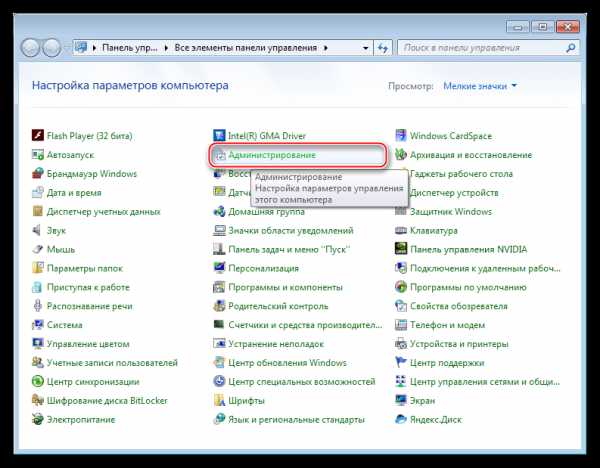Expand arrow after Все элементы панели управления
This screenshot has height=468, width=600.
tap(326, 48)
